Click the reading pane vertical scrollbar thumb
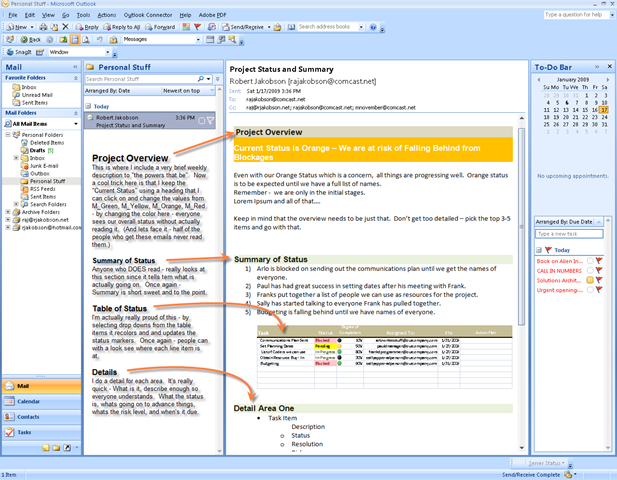This screenshot has width=617, height=480. point(521,226)
